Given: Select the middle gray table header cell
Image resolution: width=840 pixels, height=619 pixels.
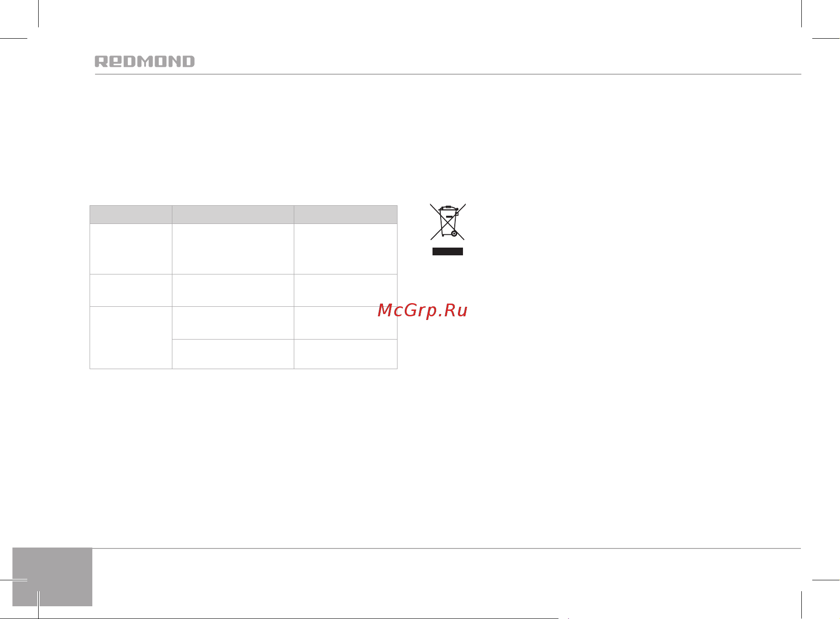Looking at the screenshot, I should tap(233, 214).
